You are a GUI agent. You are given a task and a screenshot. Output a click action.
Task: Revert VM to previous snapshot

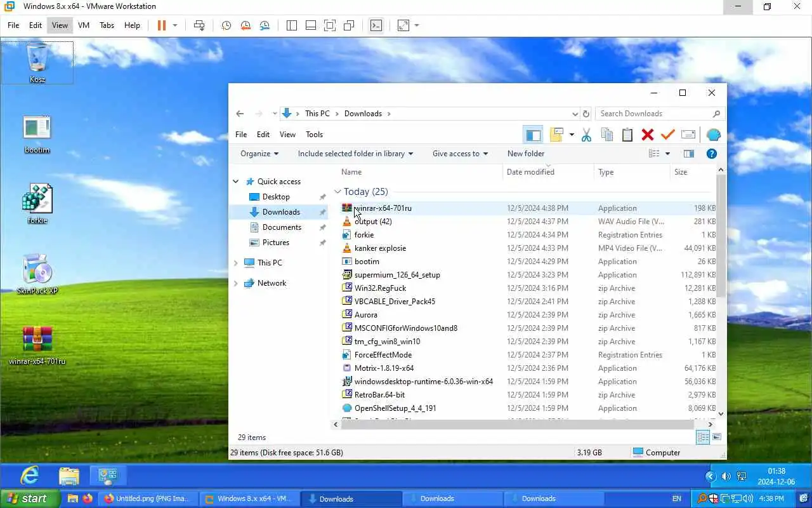246,25
